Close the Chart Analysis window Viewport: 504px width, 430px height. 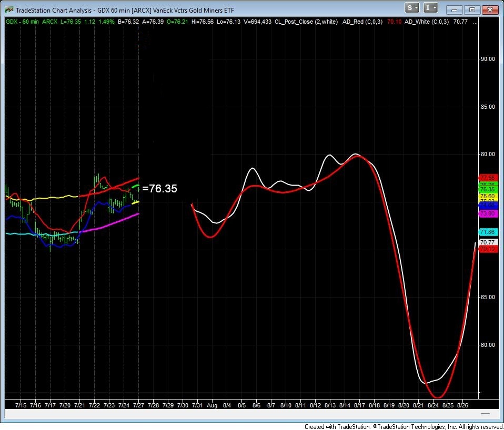(x=490, y=10)
